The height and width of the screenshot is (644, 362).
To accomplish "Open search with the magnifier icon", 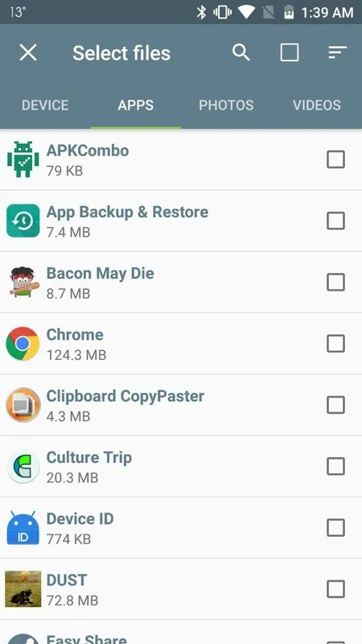I will pyautogui.click(x=241, y=52).
